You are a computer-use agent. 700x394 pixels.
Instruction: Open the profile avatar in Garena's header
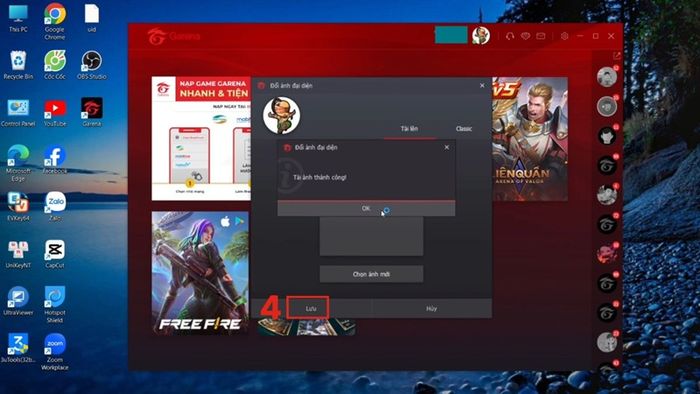pos(481,35)
